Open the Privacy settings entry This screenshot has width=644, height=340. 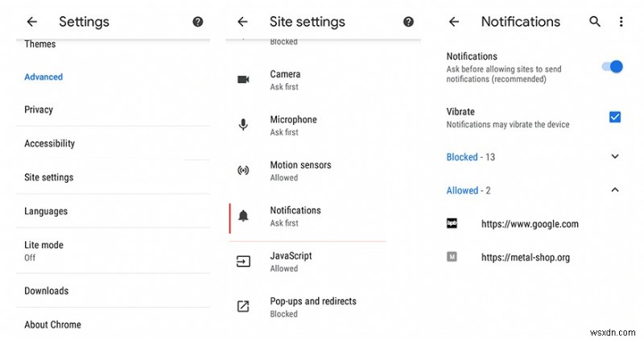pos(39,110)
